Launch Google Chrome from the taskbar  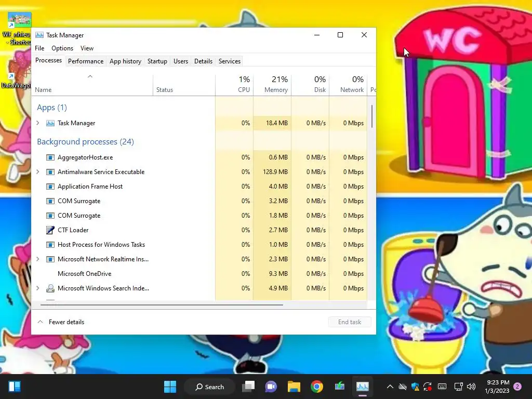pos(316,387)
